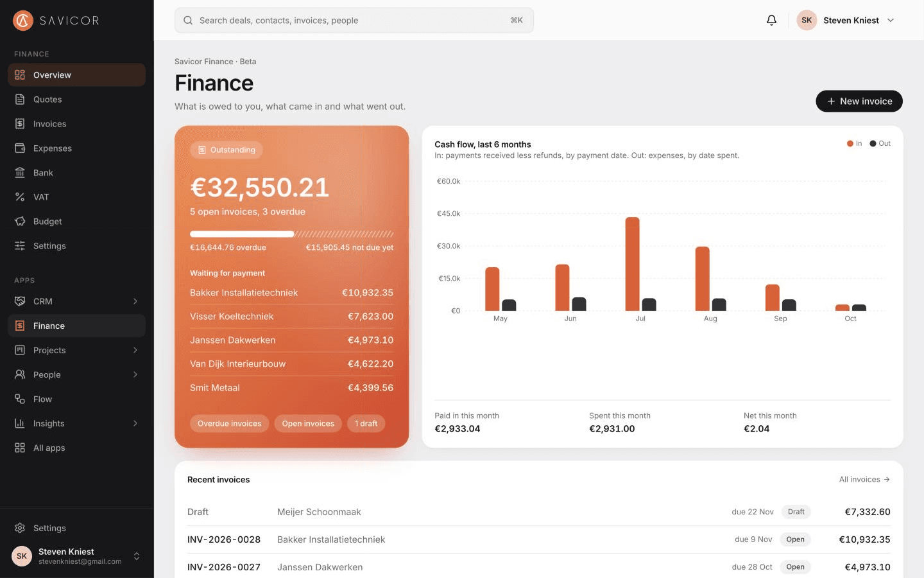
Task: Open notifications bell icon
Action: [x=771, y=21]
